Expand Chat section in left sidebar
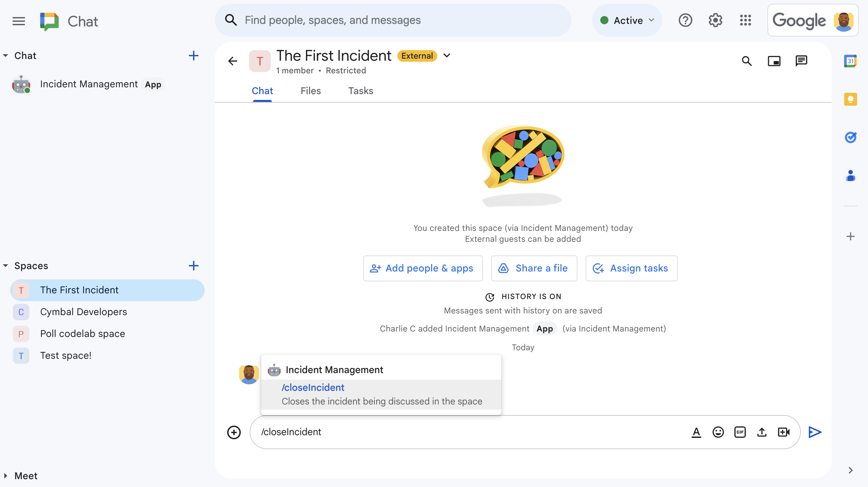 [x=5, y=56]
